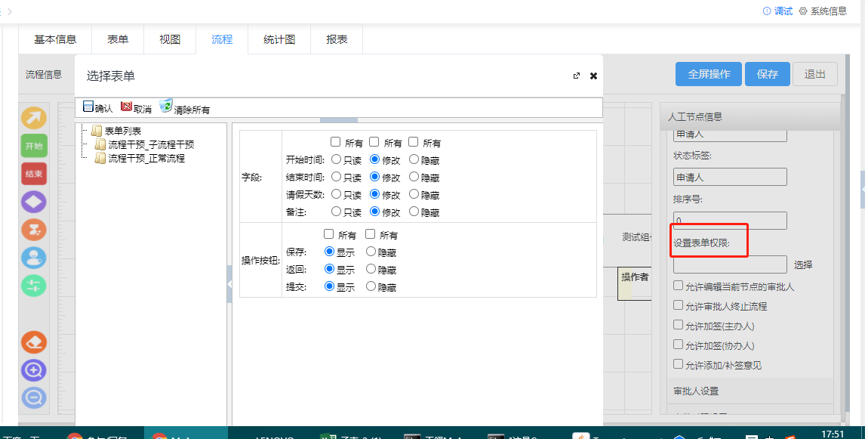Focus the 设置表单权限 input field
Viewport: 868px width, 439px height.
[x=730, y=264]
